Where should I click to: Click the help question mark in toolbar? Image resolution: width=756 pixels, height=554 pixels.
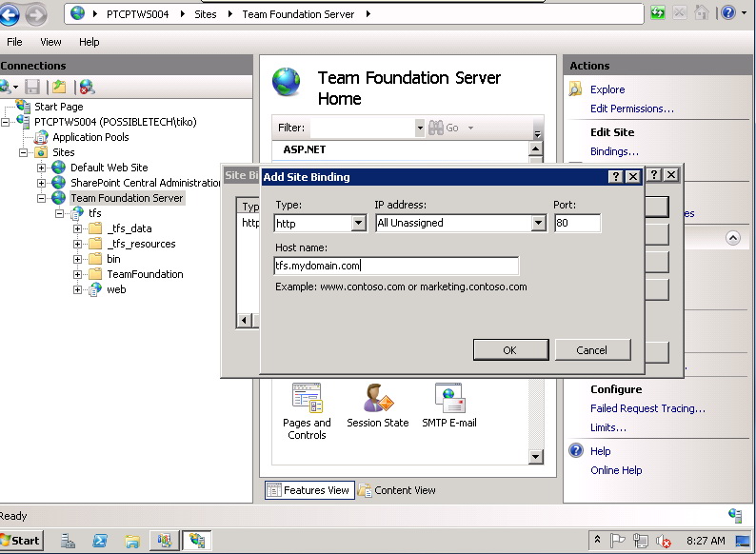point(728,13)
